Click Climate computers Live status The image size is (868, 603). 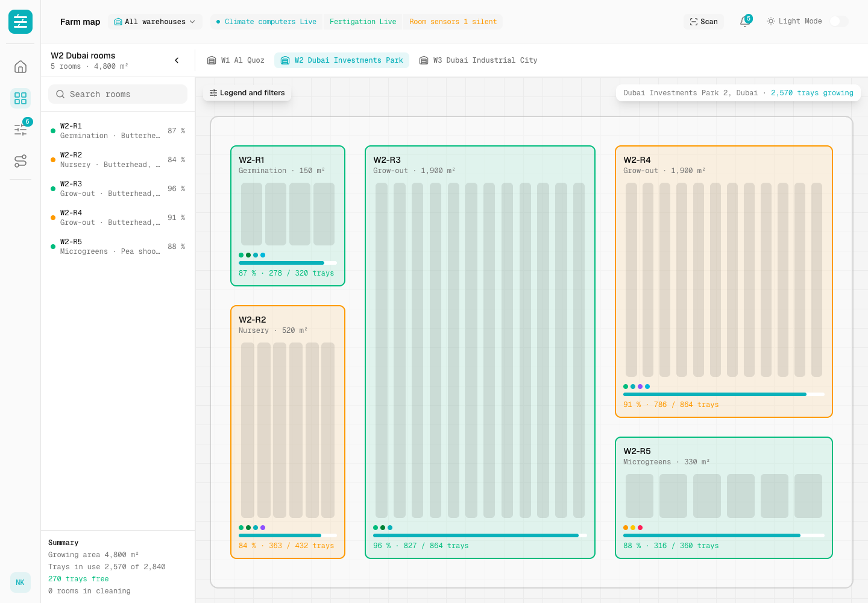(x=266, y=22)
